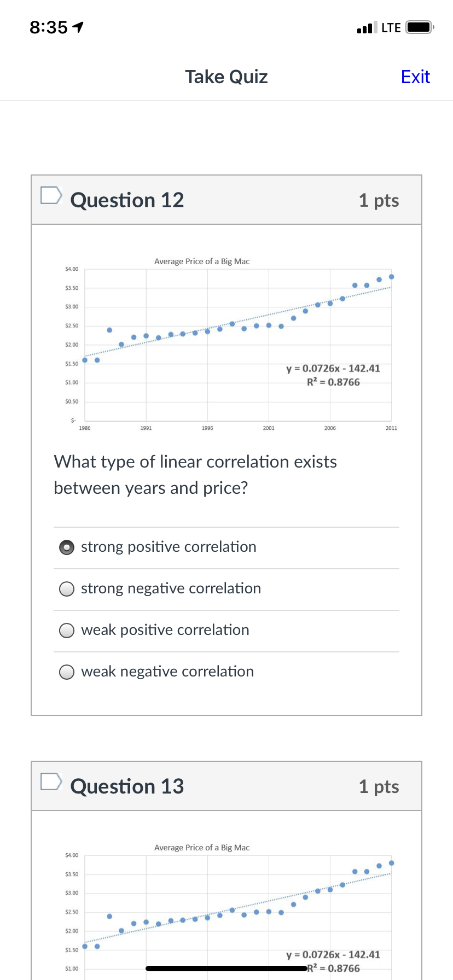
Task: Select strong positive correlation option
Action: (67, 547)
